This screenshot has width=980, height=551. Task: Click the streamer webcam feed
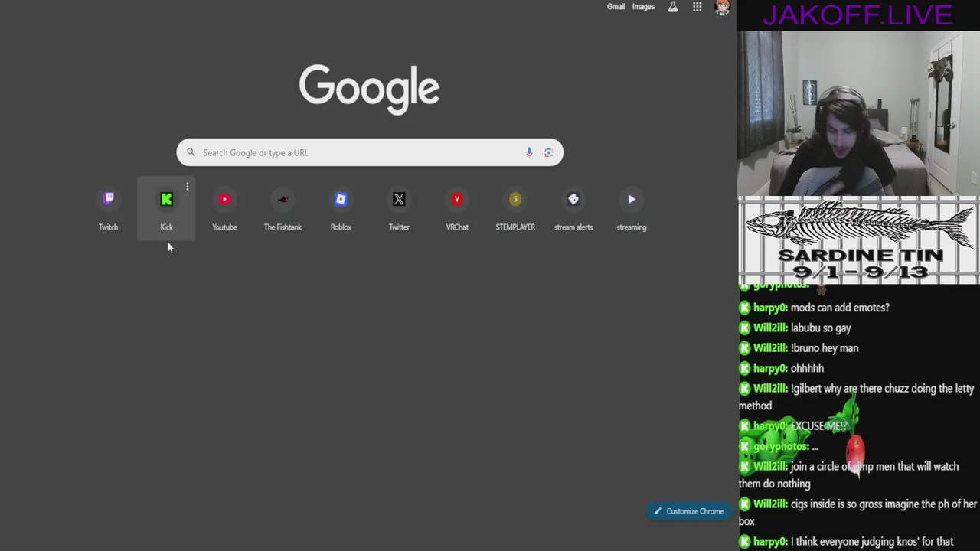pyautogui.click(x=858, y=113)
